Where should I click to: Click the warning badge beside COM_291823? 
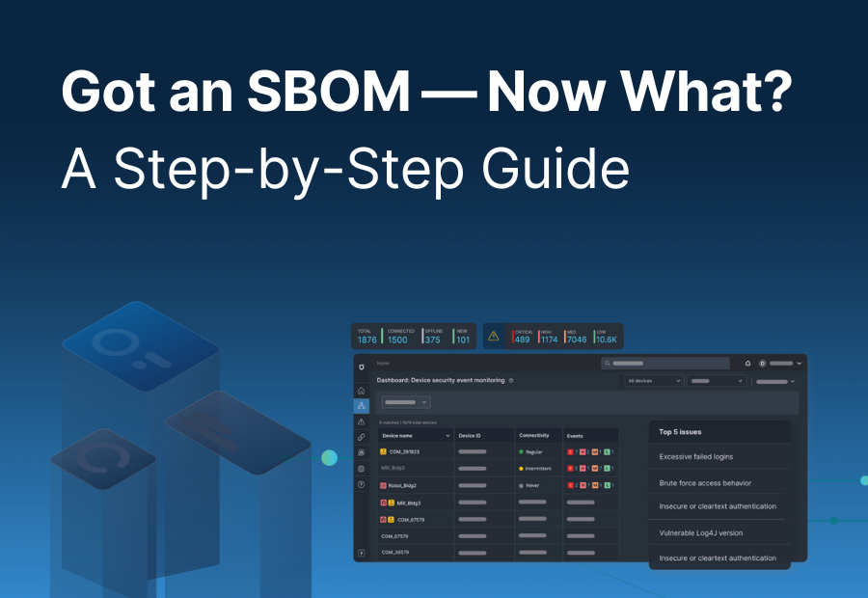(x=383, y=452)
